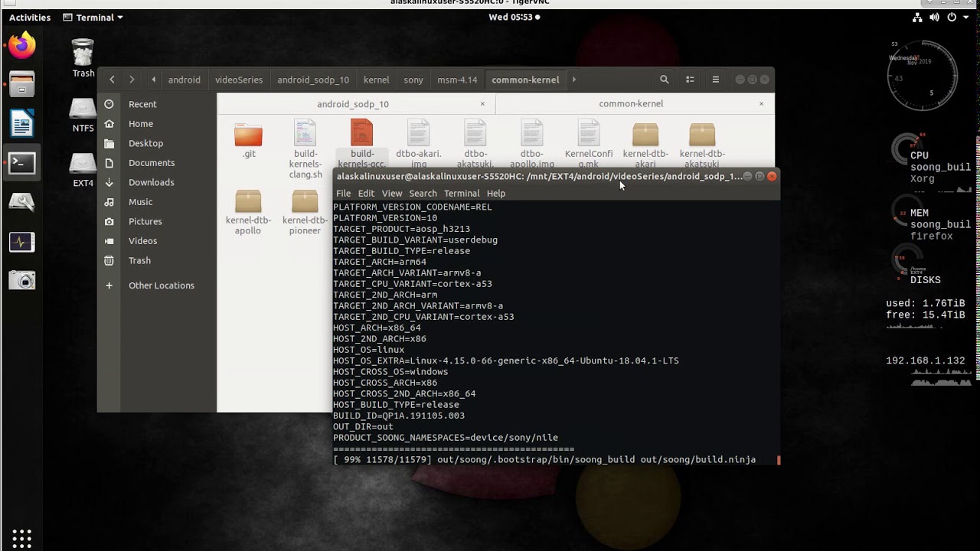This screenshot has height=551, width=980.
Task: Open Home in Files sidebar
Action: click(141, 124)
